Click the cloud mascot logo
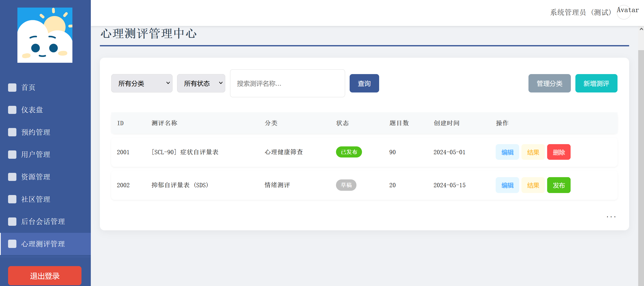This screenshot has width=644, height=286. 45,35
